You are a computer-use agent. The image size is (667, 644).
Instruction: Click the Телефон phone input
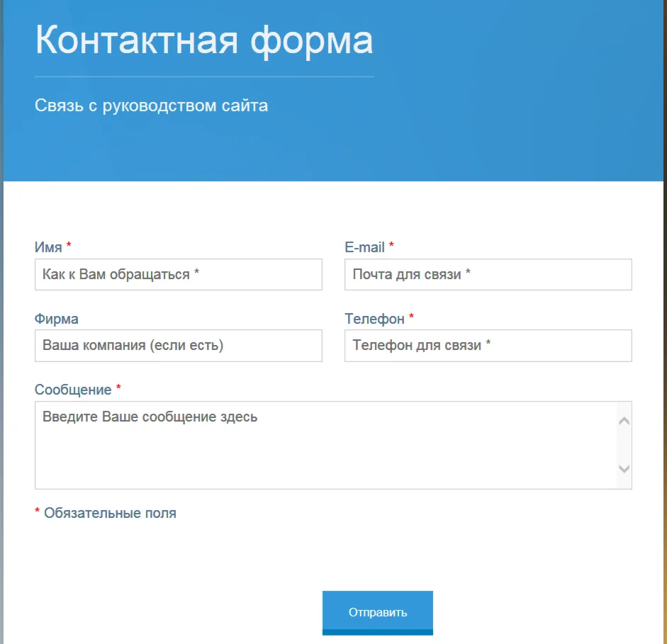pyautogui.click(x=488, y=346)
